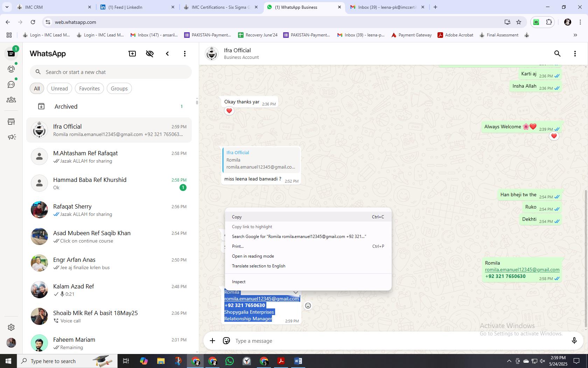The width and height of the screenshot is (588, 368).
Task: Bookmark this page star icon
Action: 519,22
